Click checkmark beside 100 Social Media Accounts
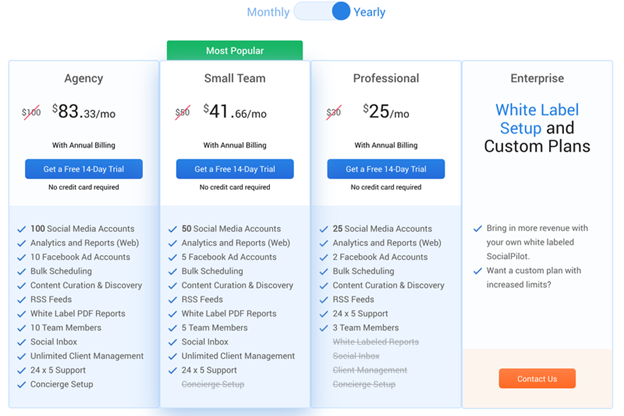The width and height of the screenshot is (624, 416). point(22,229)
